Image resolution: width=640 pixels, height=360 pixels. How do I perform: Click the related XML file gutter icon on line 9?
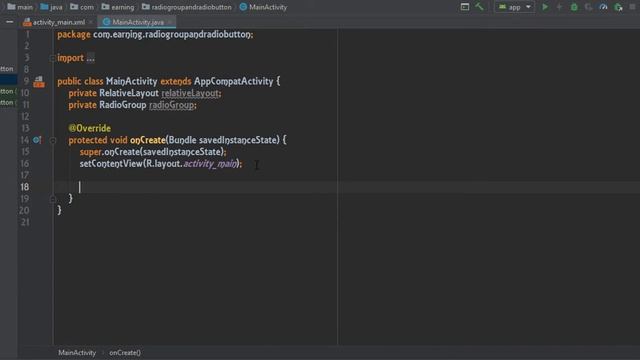click(39, 82)
